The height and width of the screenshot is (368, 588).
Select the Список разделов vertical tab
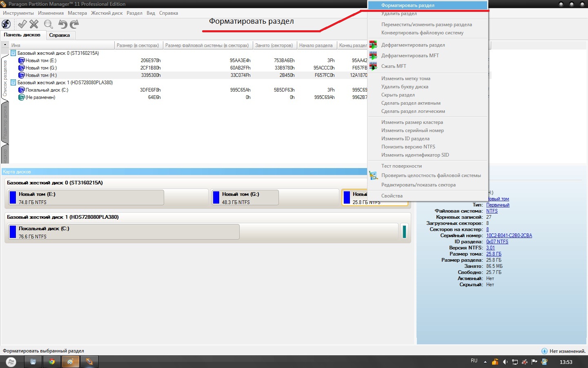click(5, 78)
